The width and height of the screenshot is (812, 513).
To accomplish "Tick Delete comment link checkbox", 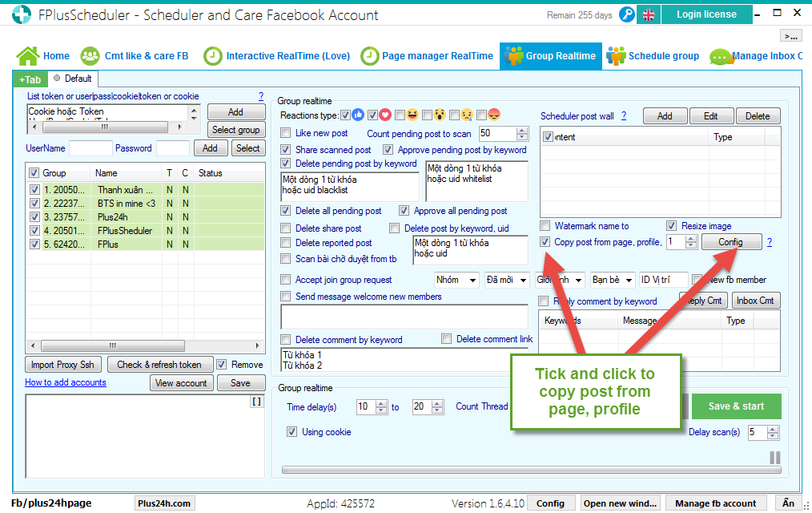I will 446,339.
